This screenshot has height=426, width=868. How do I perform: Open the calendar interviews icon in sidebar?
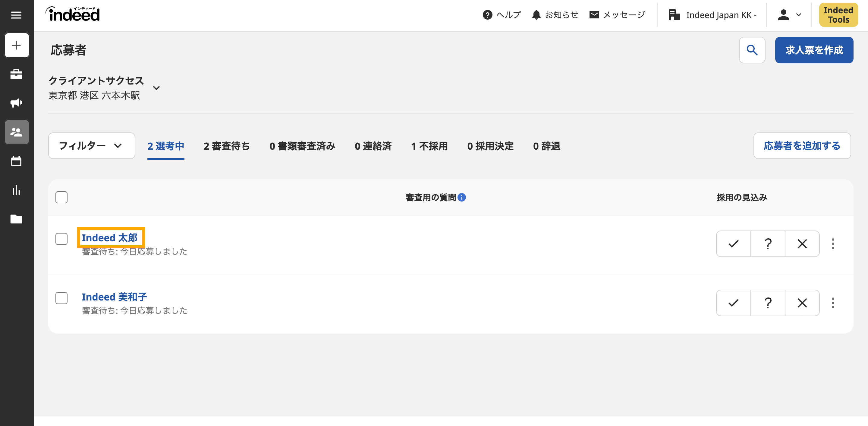[x=16, y=161]
